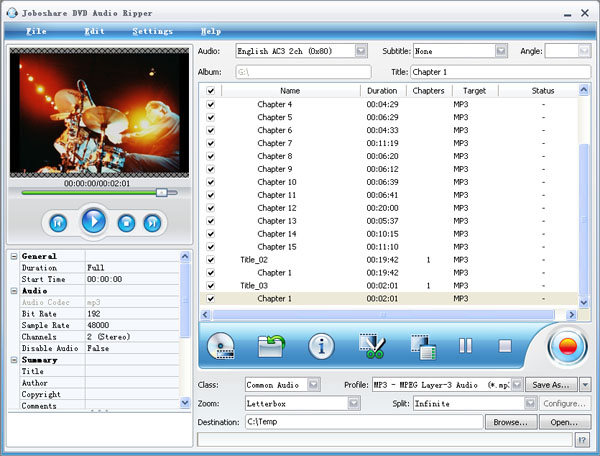Uncheck Chapter 5 checkbox

pos(210,117)
